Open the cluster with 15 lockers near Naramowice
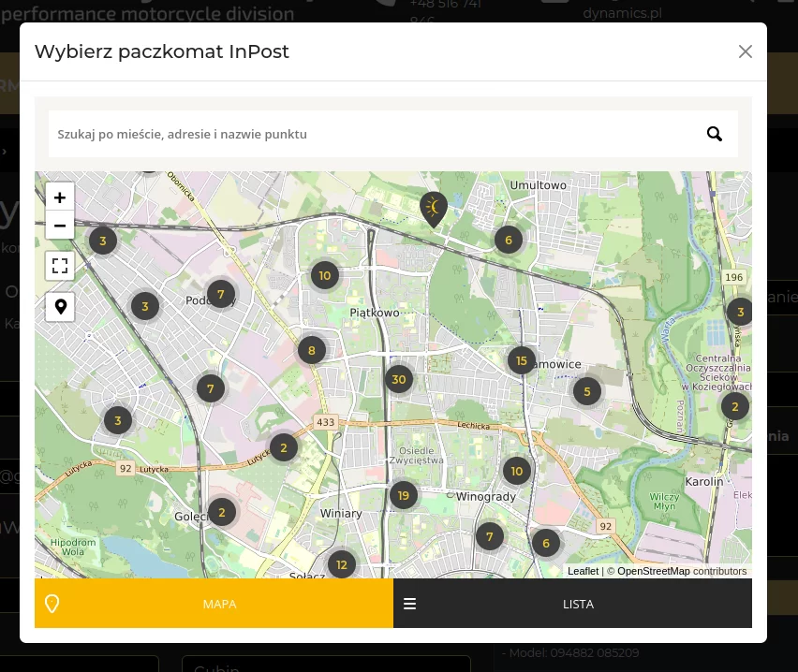This screenshot has height=672, width=798. click(x=521, y=359)
